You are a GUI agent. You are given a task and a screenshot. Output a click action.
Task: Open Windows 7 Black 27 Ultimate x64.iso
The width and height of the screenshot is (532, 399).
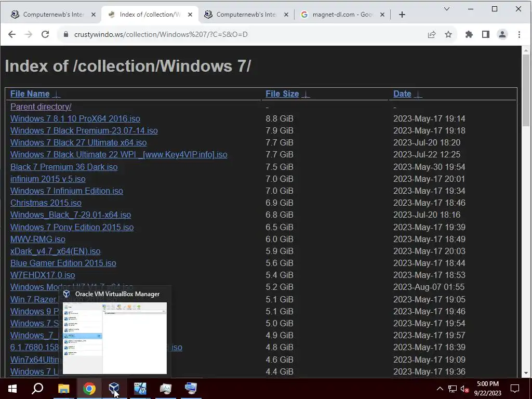78,142
